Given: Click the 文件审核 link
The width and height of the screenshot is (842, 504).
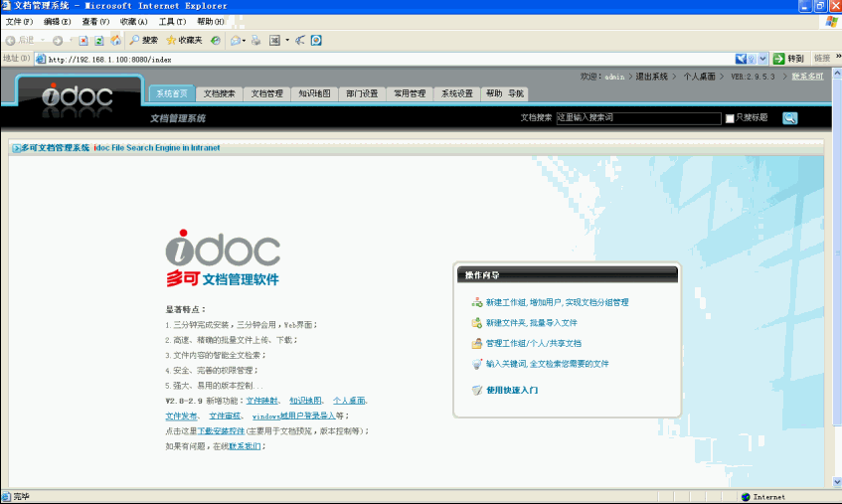Looking at the screenshot, I should click(225, 416).
